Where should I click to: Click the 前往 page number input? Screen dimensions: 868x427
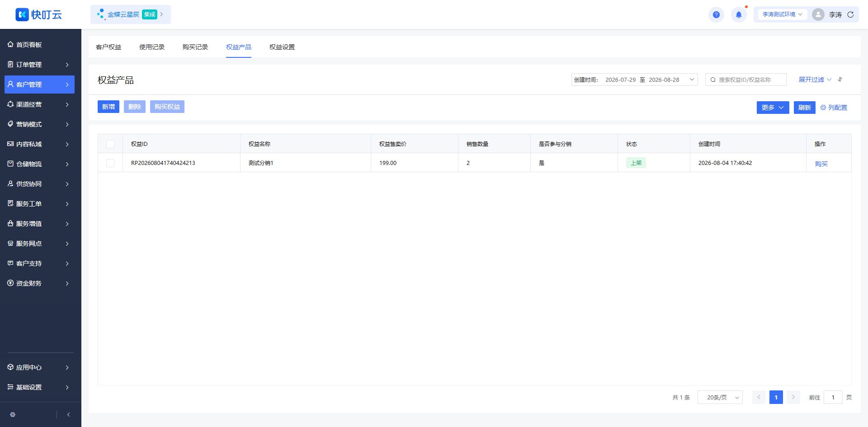(x=833, y=398)
